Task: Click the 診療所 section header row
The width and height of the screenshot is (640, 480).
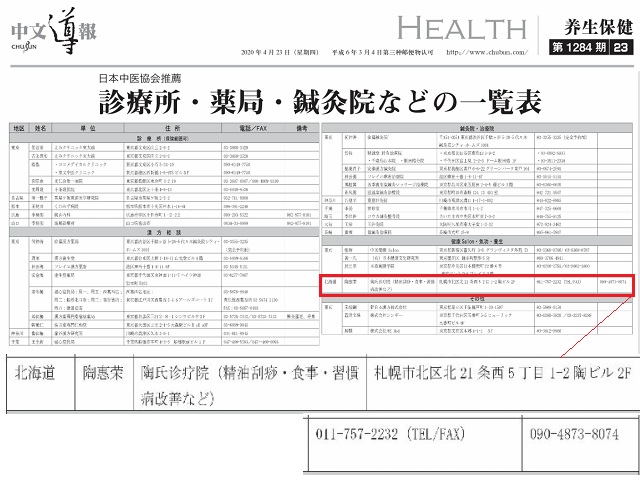Action: click(x=164, y=138)
